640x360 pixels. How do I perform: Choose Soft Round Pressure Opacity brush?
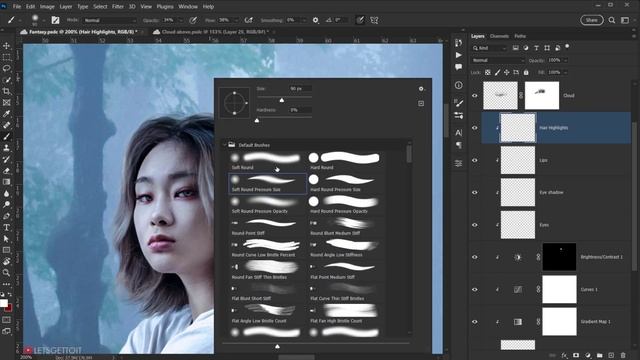(267, 205)
